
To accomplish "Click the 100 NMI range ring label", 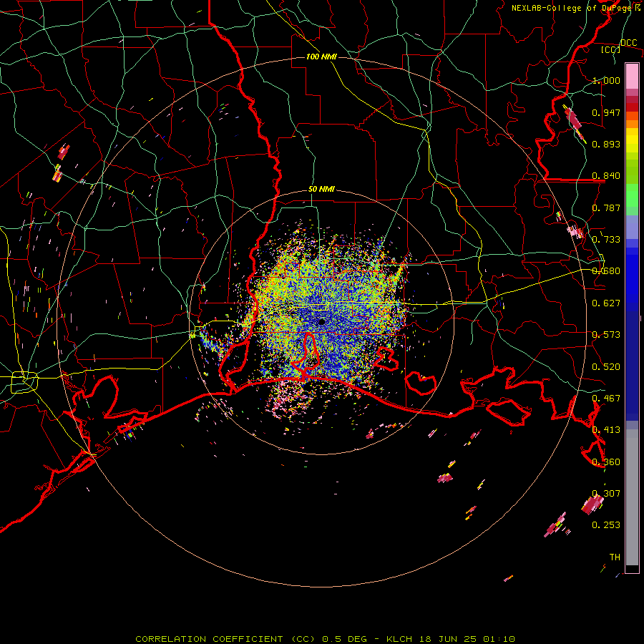I will tap(321, 57).
